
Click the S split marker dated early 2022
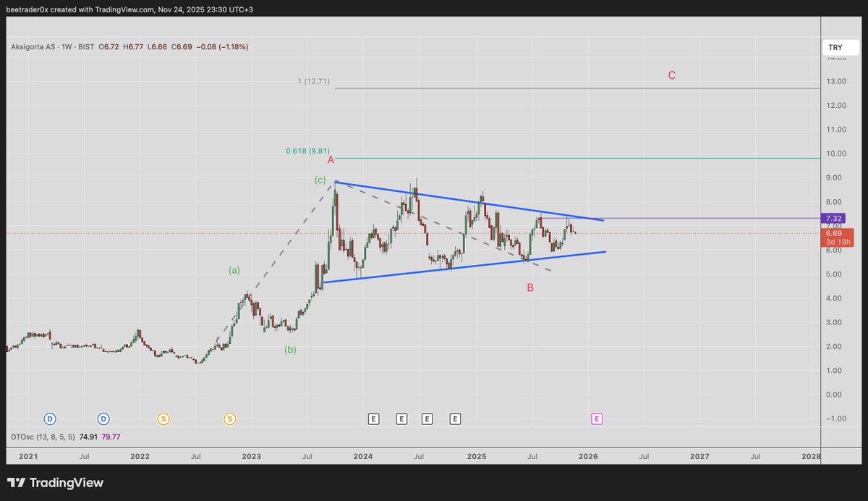coord(163,418)
